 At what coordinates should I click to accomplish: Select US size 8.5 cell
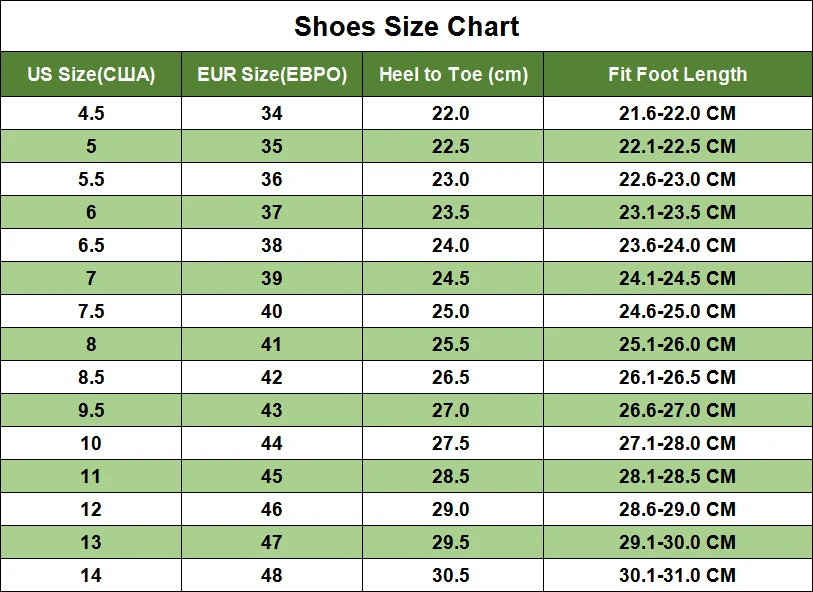click(91, 377)
